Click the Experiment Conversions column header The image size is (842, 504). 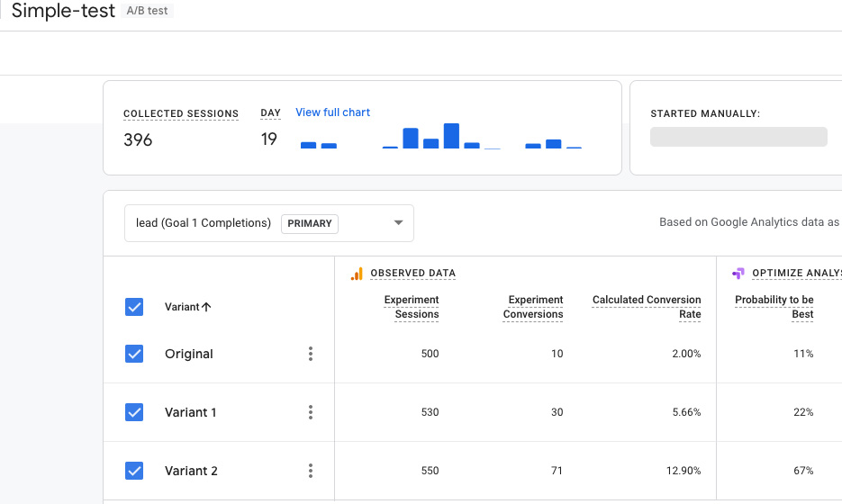click(533, 307)
